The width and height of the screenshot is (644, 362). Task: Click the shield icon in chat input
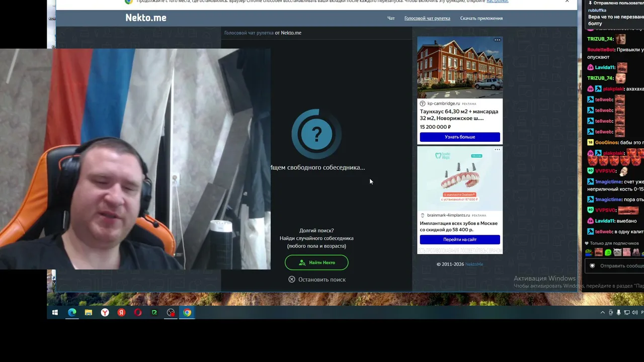(x=592, y=266)
